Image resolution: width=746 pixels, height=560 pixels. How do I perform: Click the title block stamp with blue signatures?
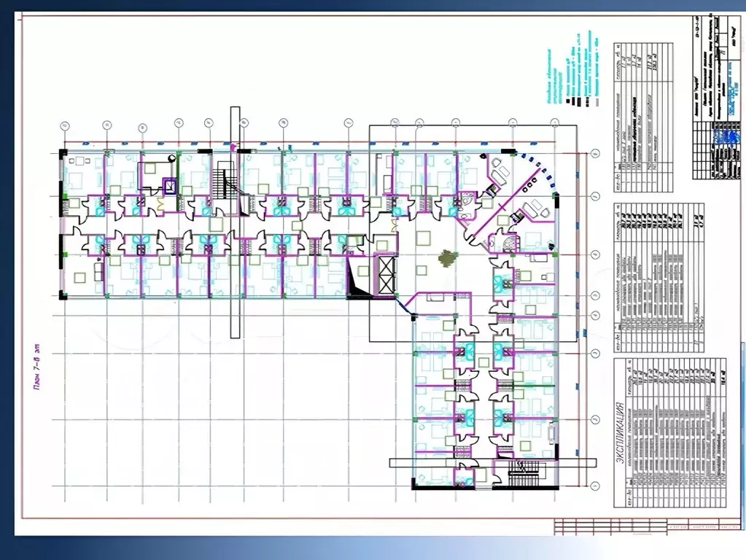[x=718, y=98]
